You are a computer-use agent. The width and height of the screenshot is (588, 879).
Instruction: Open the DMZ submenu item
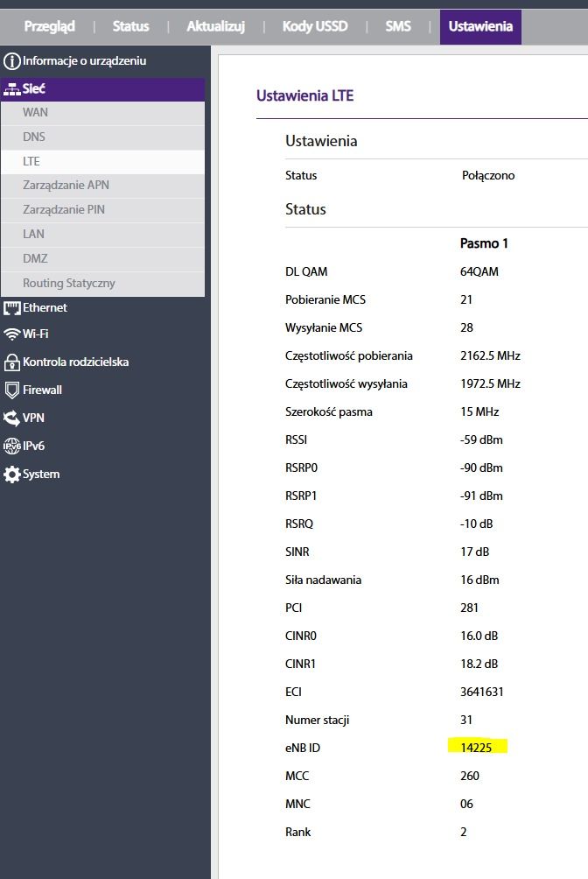[x=103, y=259]
